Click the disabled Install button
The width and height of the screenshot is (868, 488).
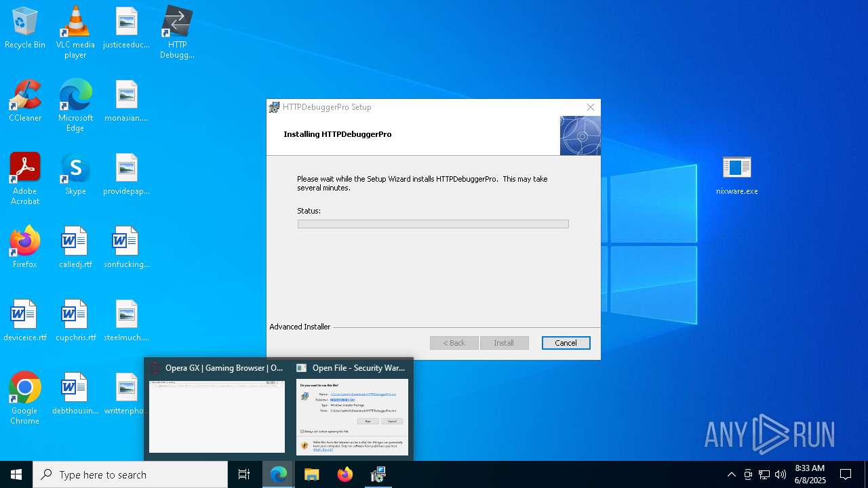[504, 343]
